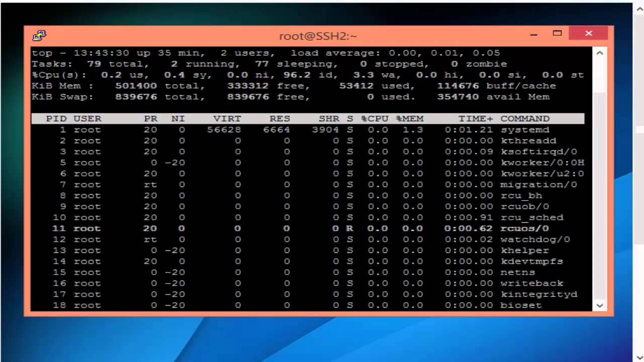The width and height of the screenshot is (644, 362).
Task: Select the watchdog/0 process name
Action: [535, 239]
